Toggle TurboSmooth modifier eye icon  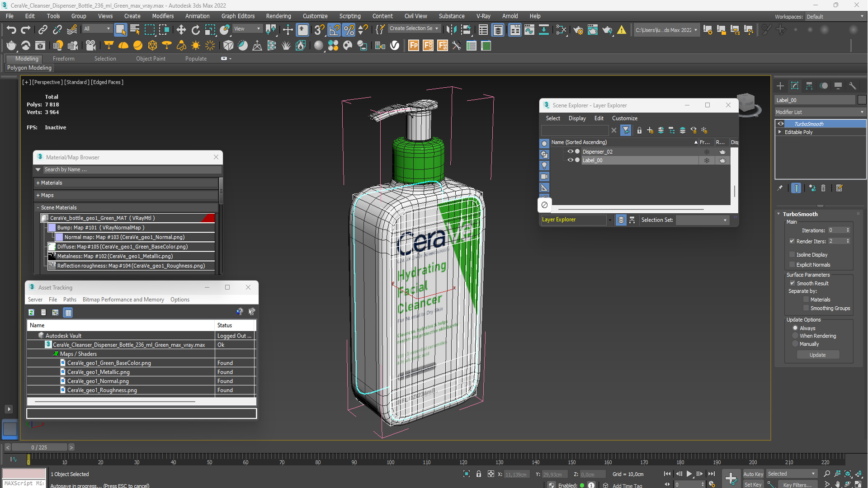[781, 124]
